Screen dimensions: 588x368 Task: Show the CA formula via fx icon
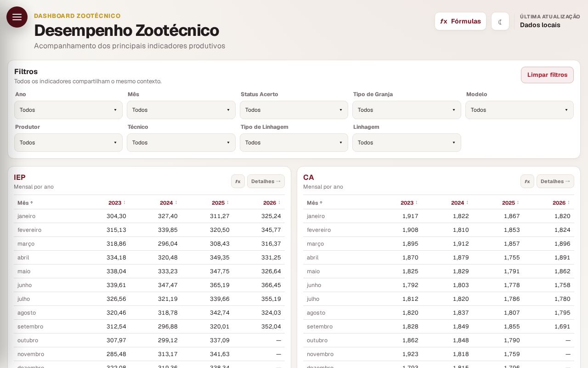pos(527,181)
